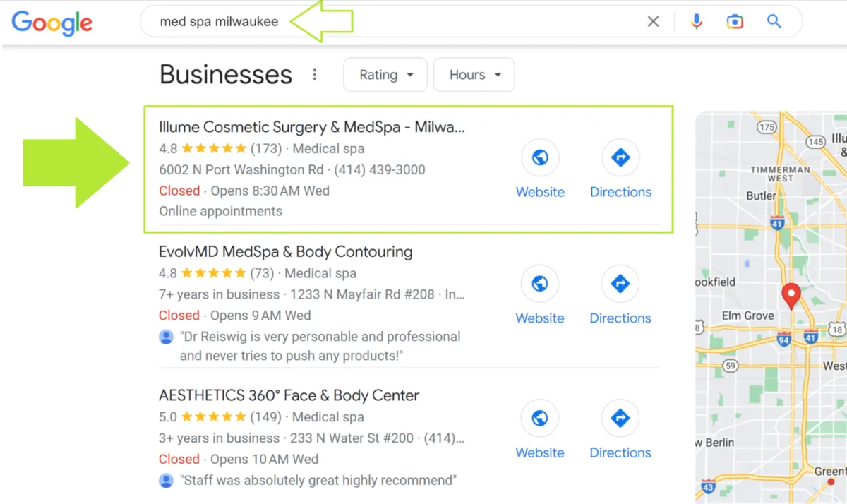The image size is (847, 504).
Task: Submit search with magnifying glass icon
Action: [774, 22]
